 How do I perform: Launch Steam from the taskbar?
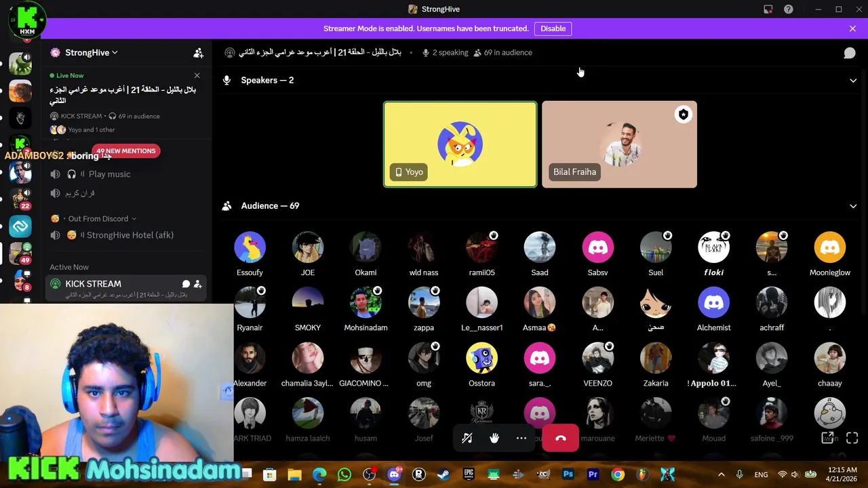(443, 474)
